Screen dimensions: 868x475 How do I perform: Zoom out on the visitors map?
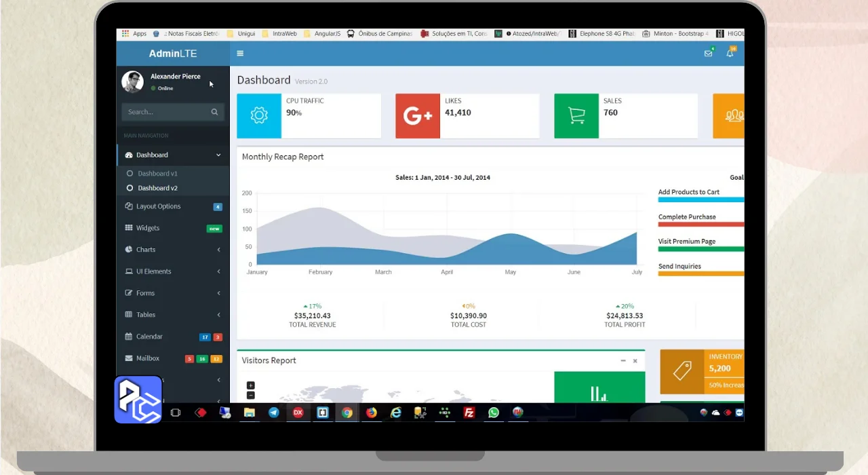tap(251, 395)
